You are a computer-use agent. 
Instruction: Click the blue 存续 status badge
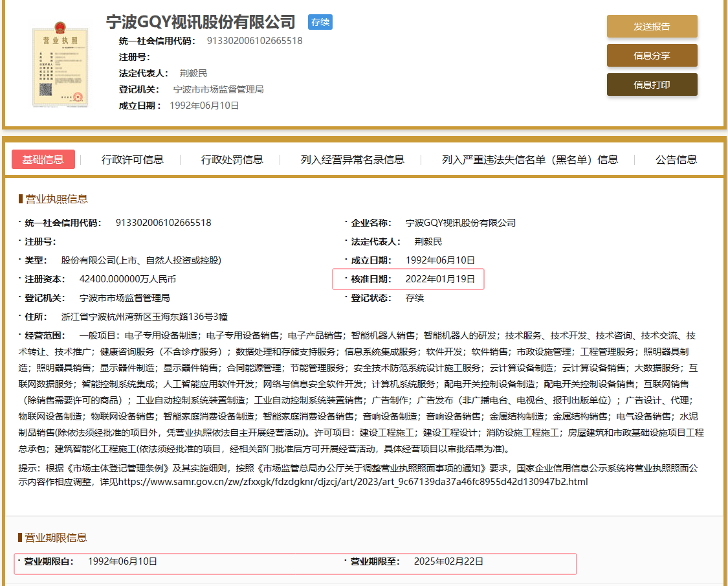320,22
